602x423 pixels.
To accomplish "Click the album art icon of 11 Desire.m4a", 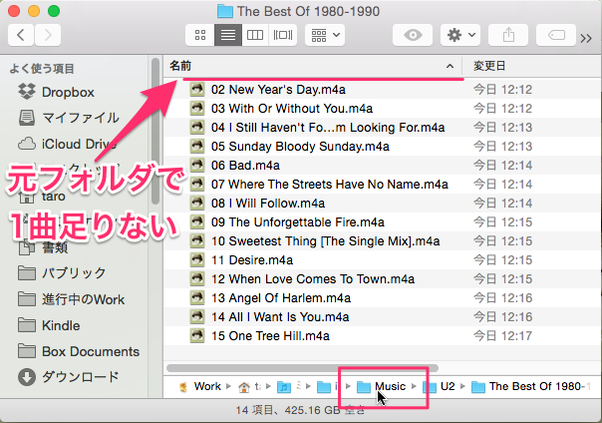I will [x=197, y=260].
